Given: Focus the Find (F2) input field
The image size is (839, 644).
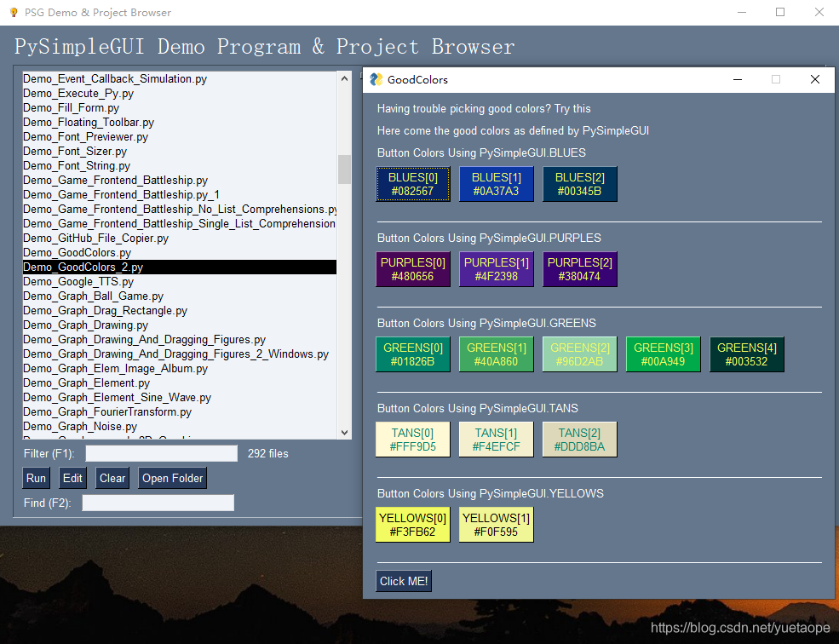Looking at the screenshot, I should [x=158, y=503].
